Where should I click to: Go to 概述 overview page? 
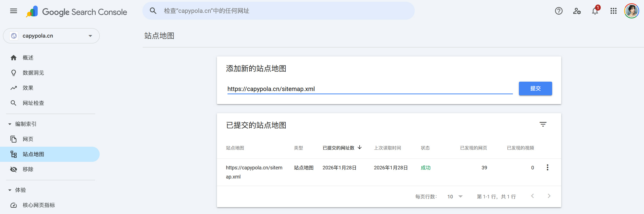click(28, 58)
